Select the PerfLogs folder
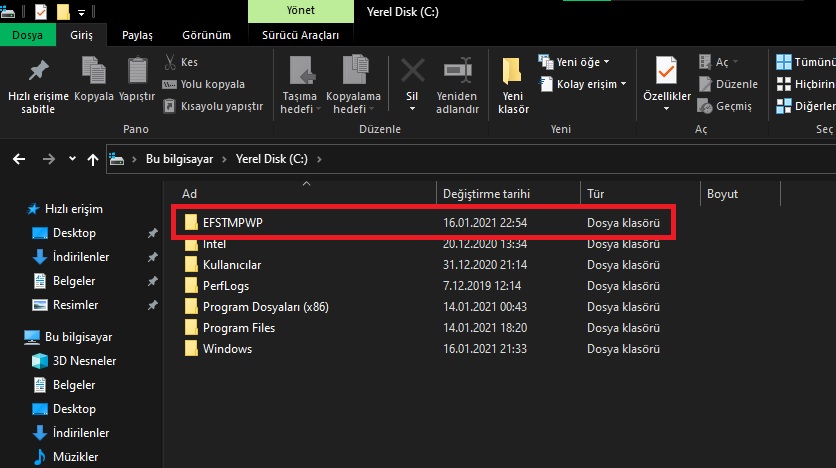 424,286
